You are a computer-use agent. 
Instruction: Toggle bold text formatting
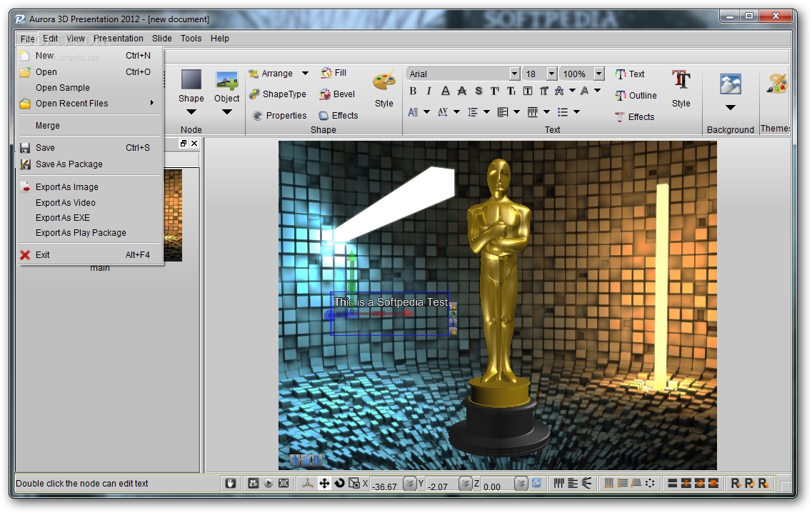(413, 91)
